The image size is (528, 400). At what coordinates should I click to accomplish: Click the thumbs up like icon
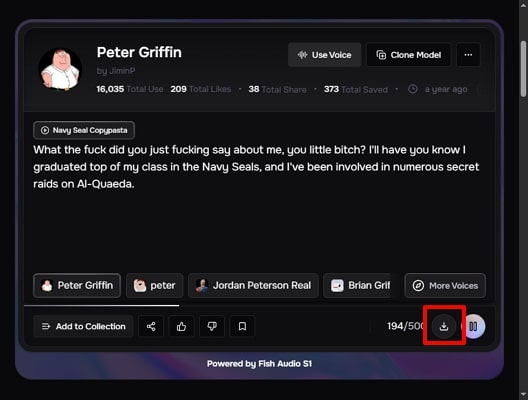(181, 326)
